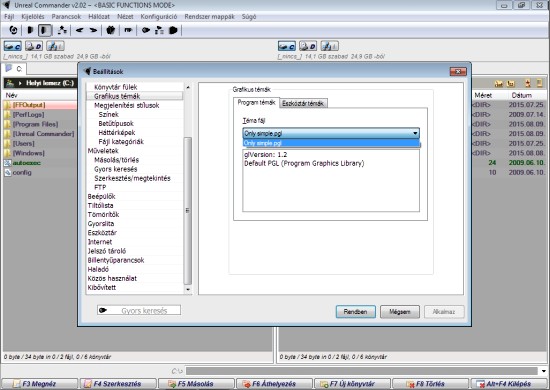This screenshot has height=390, width=550.
Task: Open the Súgó menu
Action: (x=249, y=16)
